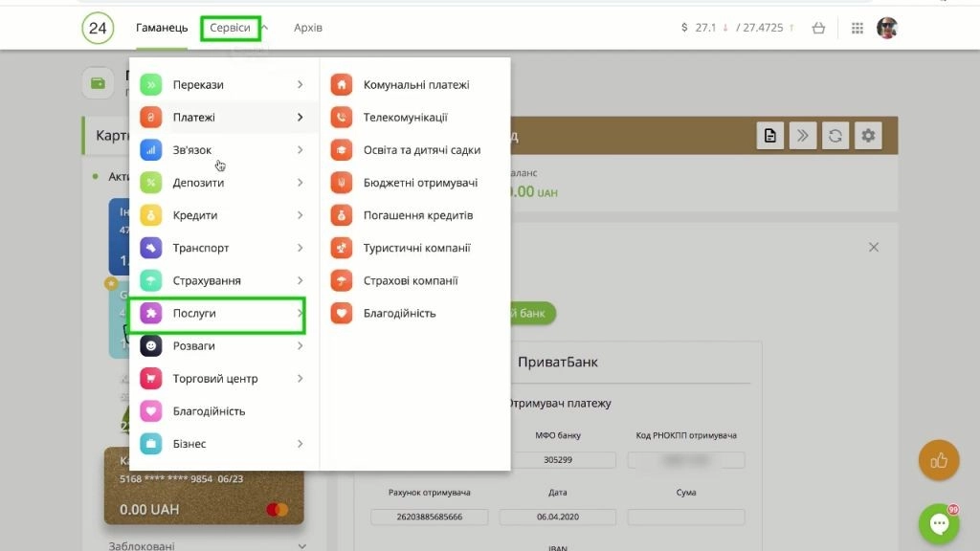
Task: Open the apps grid icon
Action: [x=857, y=28]
